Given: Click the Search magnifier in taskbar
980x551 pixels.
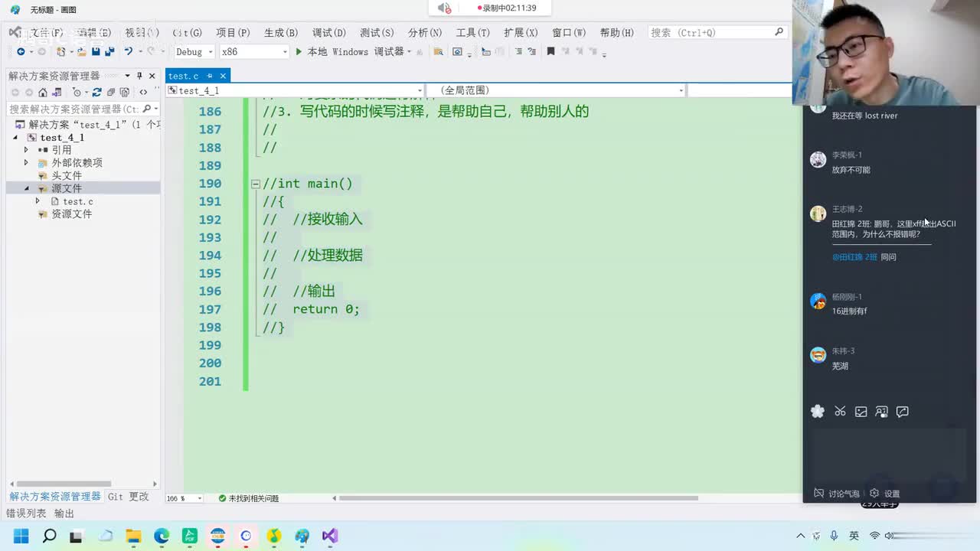Looking at the screenshot, I should coord(49,536).
